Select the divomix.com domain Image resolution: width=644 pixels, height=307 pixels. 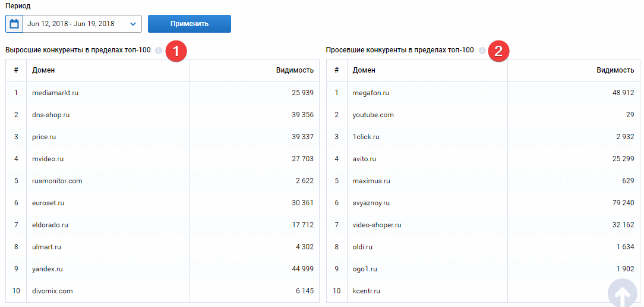tap(52, 291)
